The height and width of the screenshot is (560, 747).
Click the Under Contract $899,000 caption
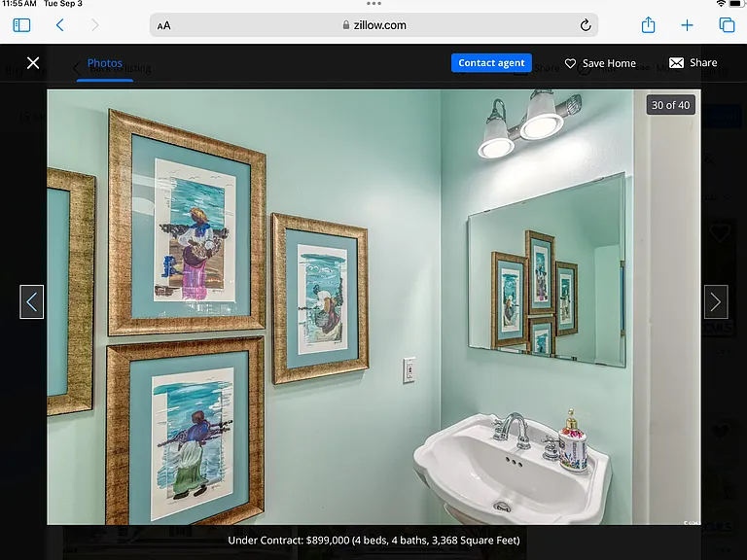[x=373, y=541]
